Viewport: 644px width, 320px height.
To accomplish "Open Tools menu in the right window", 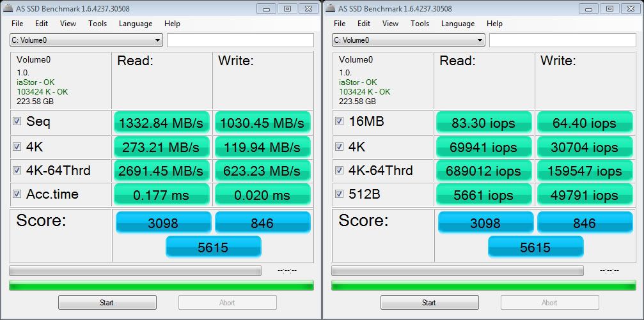I will (420, 24).
